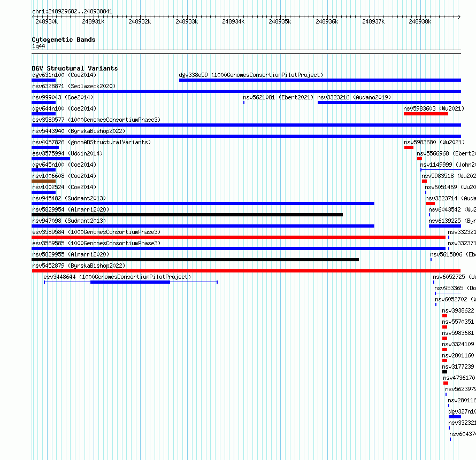Click nsv3323714 variant label
This screenshot has height=460, width=476.
[x=451, y=198]
